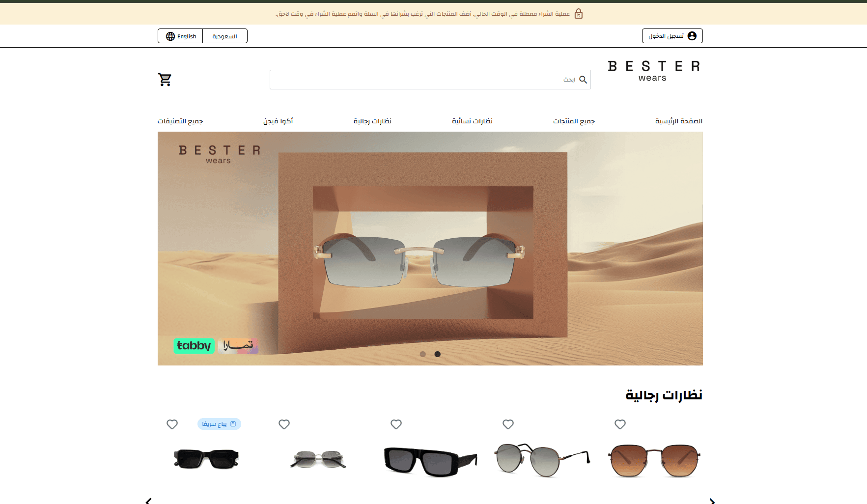The width and height of the screenshot is (867, 504).
Task: Favorite the thick black wrap sunglasses
Action: pyautogui.click(x=396, y=424)
